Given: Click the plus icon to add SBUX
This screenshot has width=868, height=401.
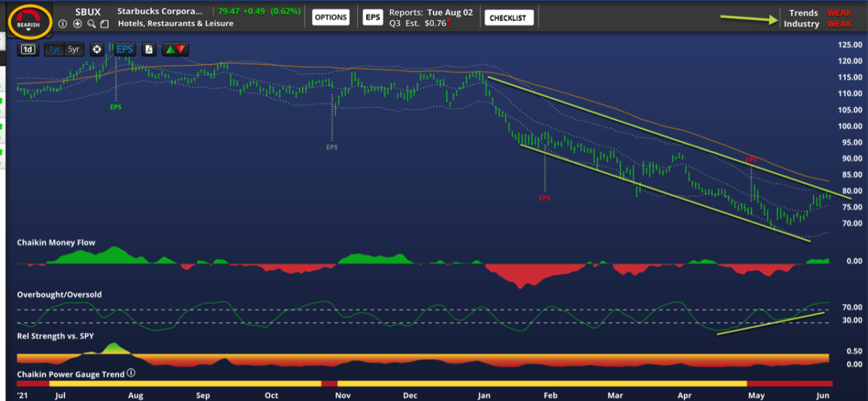Looking at the screenshot, I should point(77,24).
